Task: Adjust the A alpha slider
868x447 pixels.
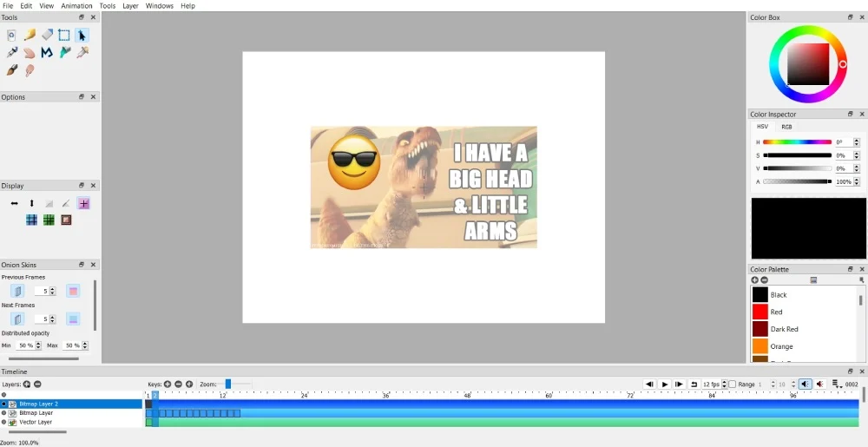Action: (797, 181)
